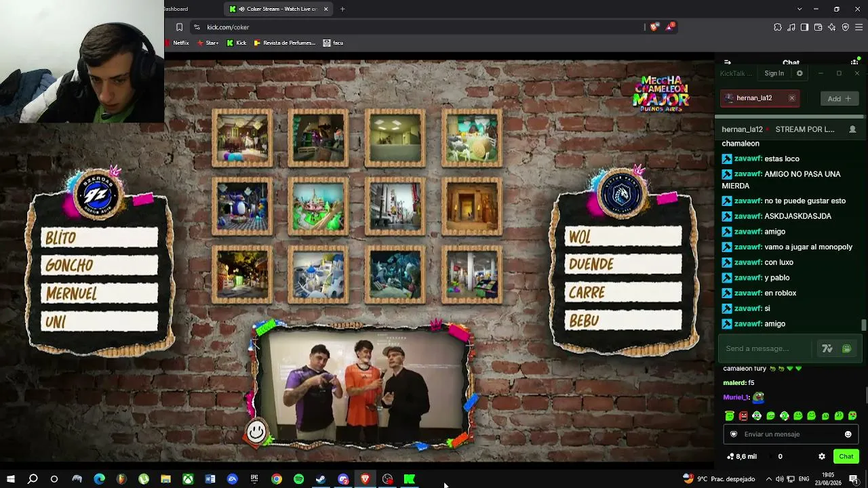
Task: Select the hernan_la12 KickTalk tab
Action: [x=760, y=98]
